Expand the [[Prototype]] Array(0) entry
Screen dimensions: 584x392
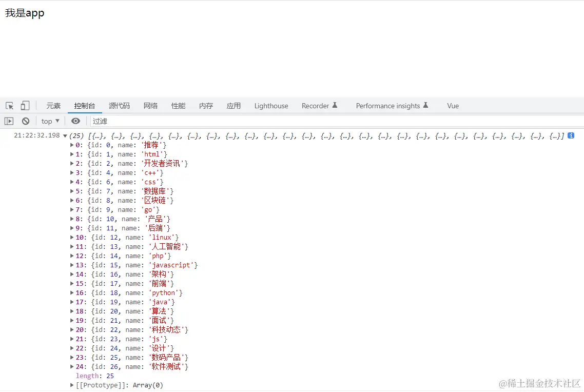72,385
